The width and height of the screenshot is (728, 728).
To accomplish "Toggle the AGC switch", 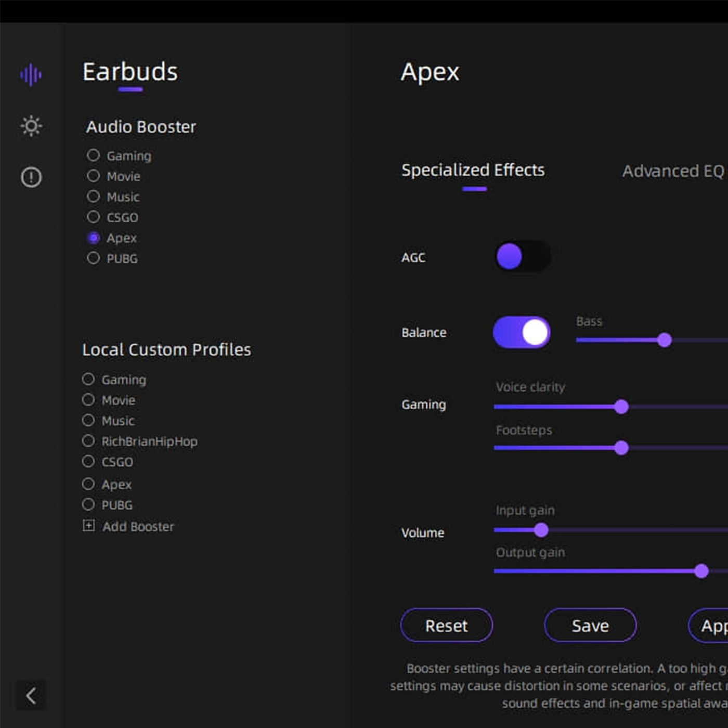I will [x=522, y=256].
